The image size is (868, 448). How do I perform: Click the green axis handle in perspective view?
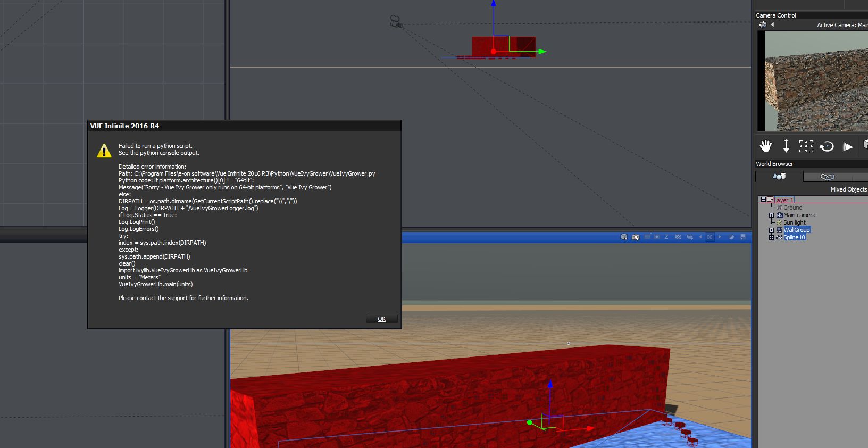pyautogui.click(x=529, y=422)
